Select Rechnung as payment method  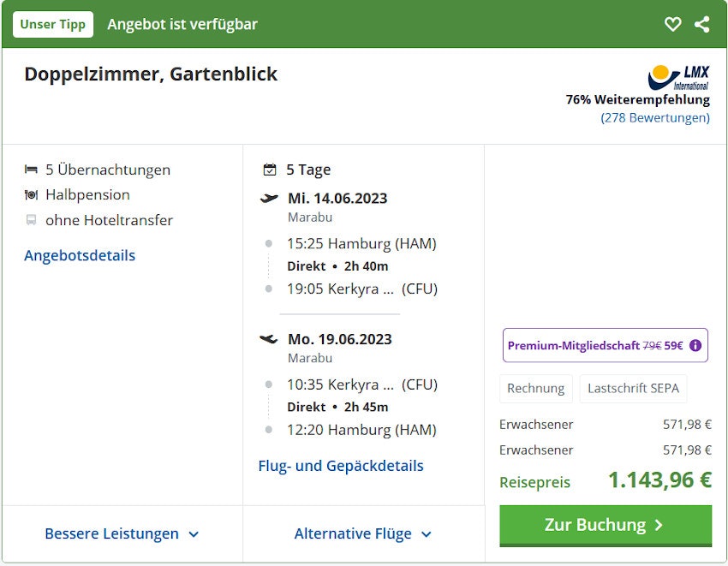click(535, 388)
